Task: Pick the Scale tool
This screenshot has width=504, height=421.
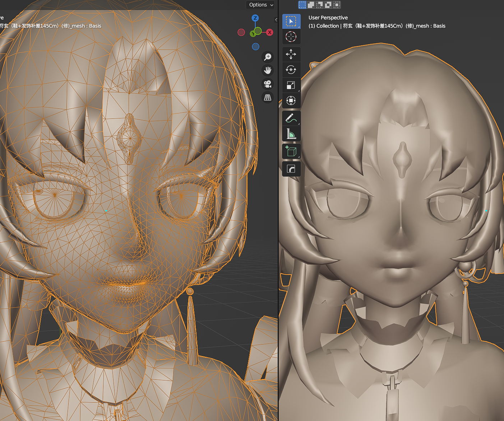Action: click(x=291, y=85)
